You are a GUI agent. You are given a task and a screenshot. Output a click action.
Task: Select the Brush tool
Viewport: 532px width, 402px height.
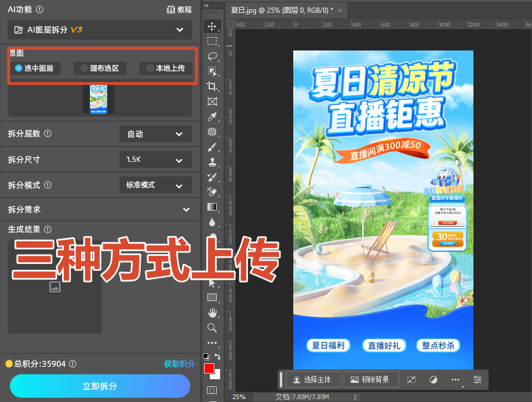tap(212, 147)
